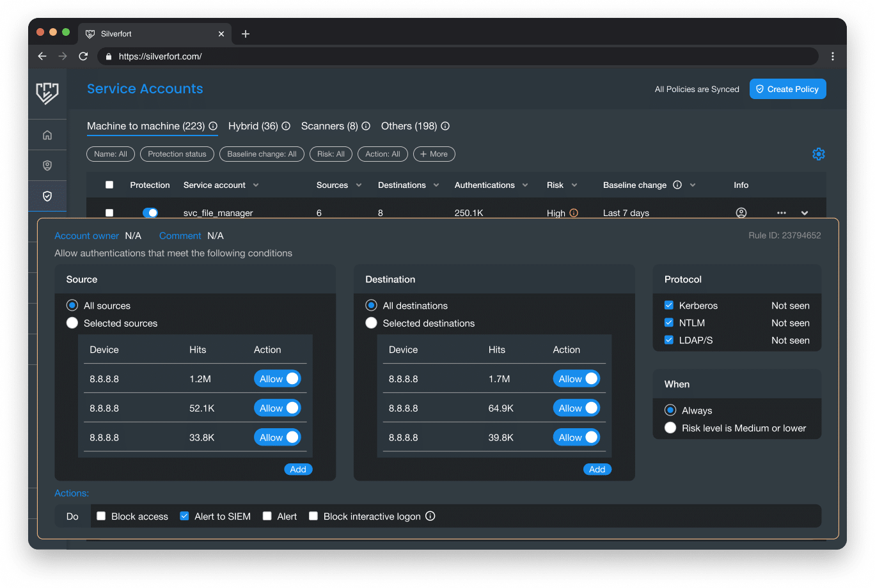
Task: Toggle Allow switch for source with 52.1K hits
Action: pos(278,408)
